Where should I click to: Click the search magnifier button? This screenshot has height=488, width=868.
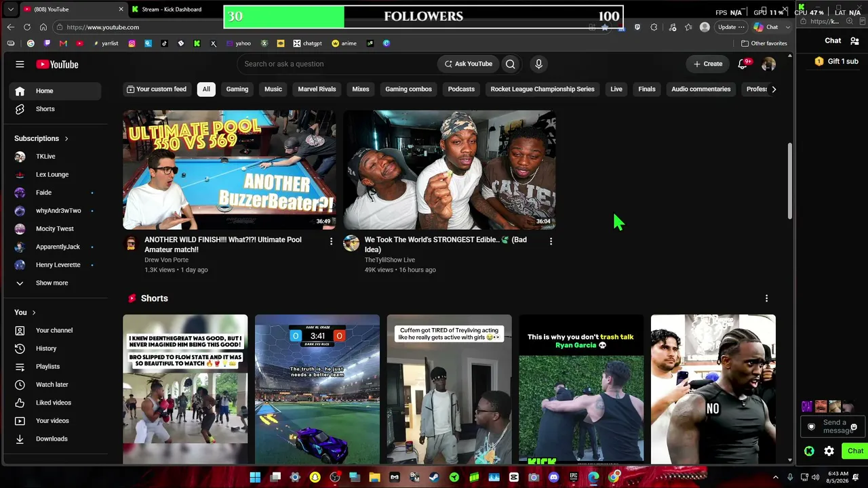pyautogui.click(x=511, y=64)
